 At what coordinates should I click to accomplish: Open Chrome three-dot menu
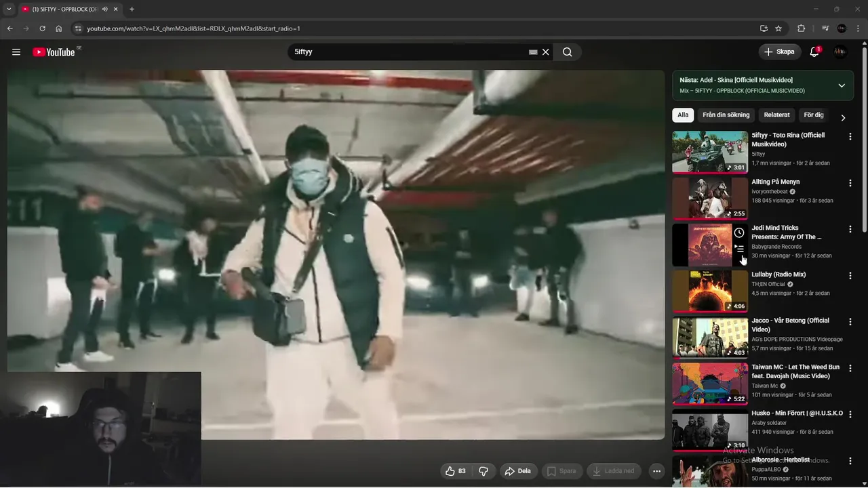pos(859,28)
